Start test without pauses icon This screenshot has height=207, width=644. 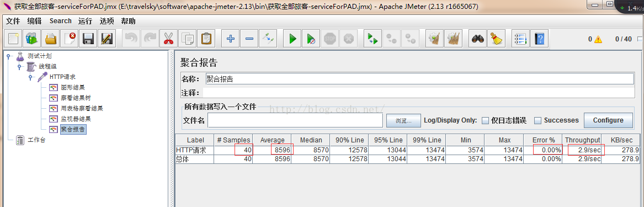(x=311, y=39)
